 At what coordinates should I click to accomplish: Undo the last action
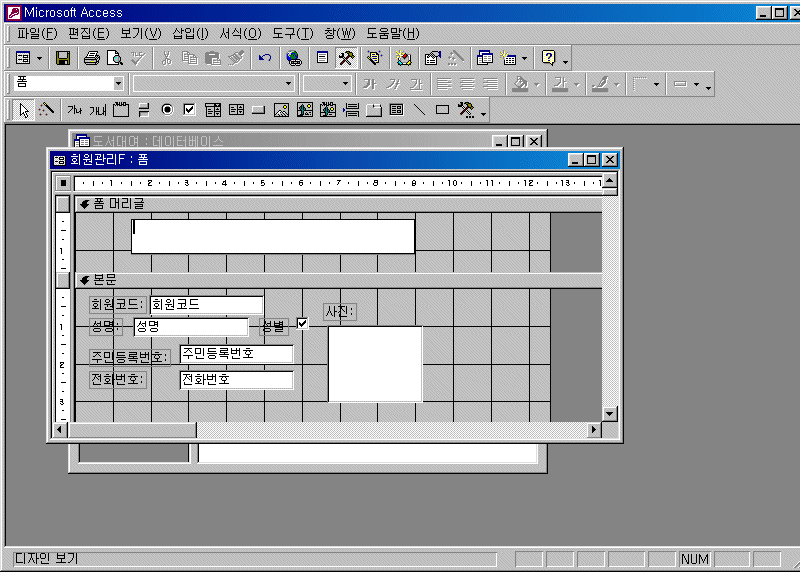pos(264,58)
